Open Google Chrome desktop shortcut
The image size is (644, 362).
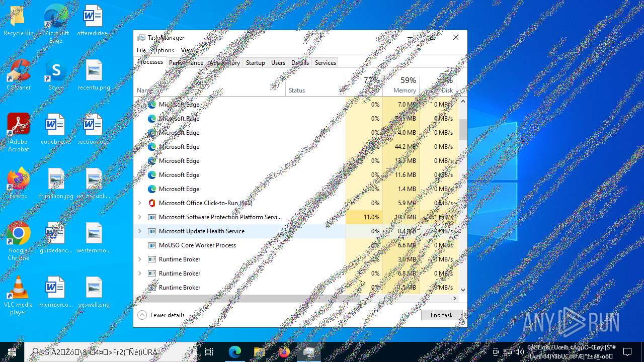(18, 241)
